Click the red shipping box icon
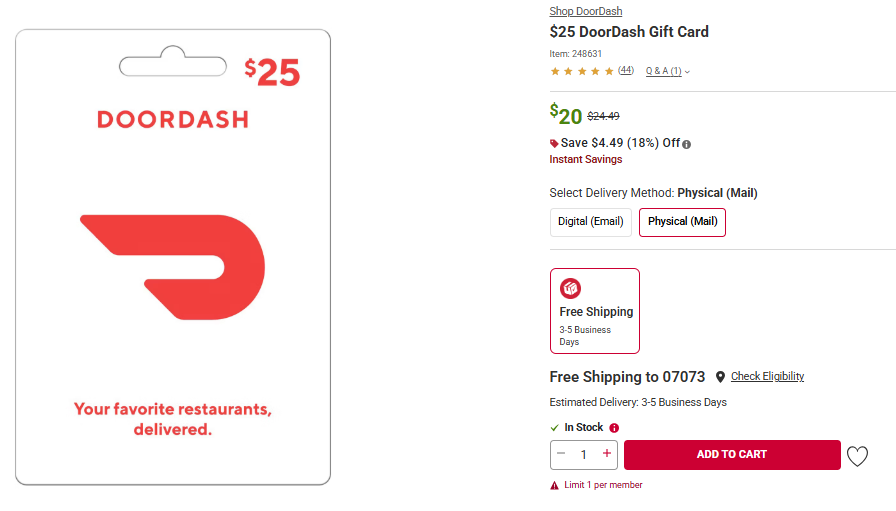This screenshot has height=511, width=896. pos(570,289)
